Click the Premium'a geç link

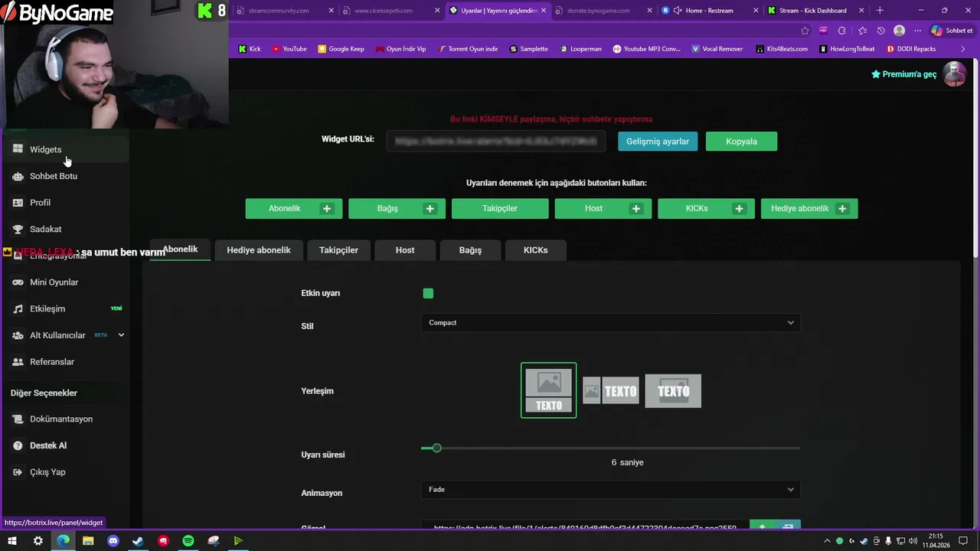[903, 74]
